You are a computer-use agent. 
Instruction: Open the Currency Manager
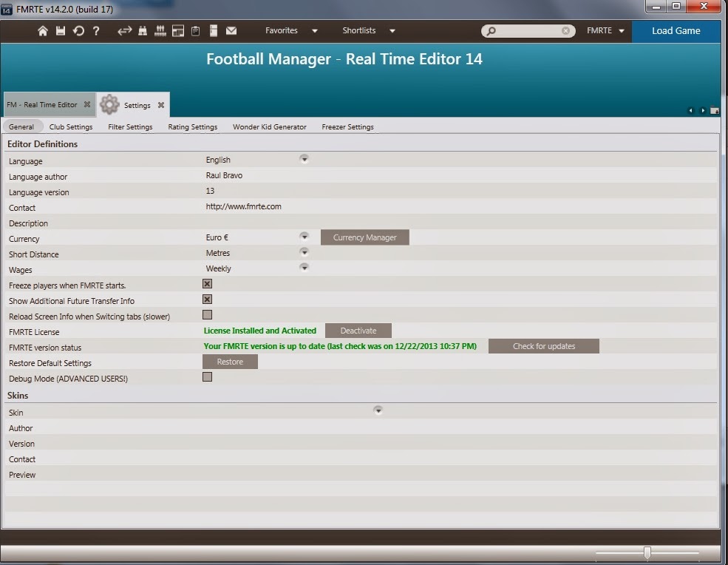365,237
